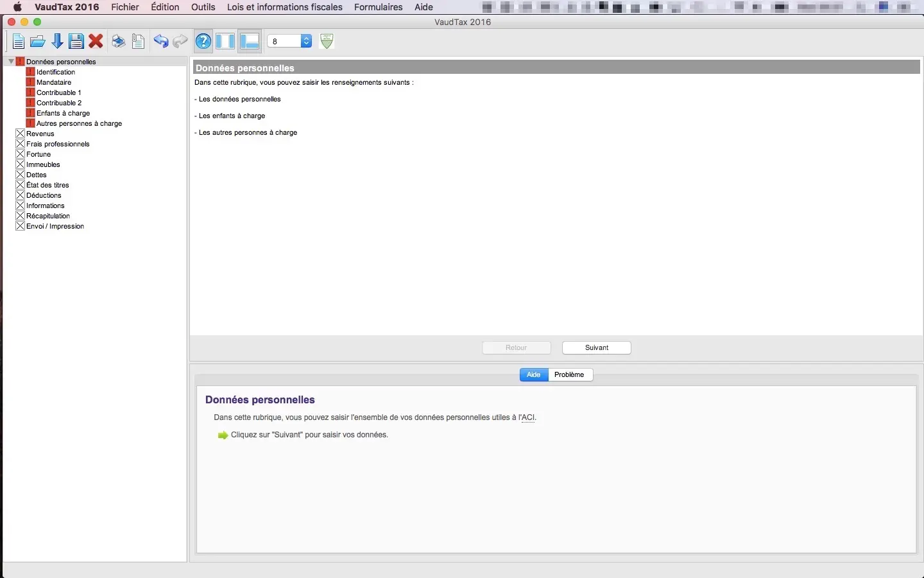Click the crossed-box icon beside Fortune
This screenshot has width=924, height=578.
tap(20, 154)
